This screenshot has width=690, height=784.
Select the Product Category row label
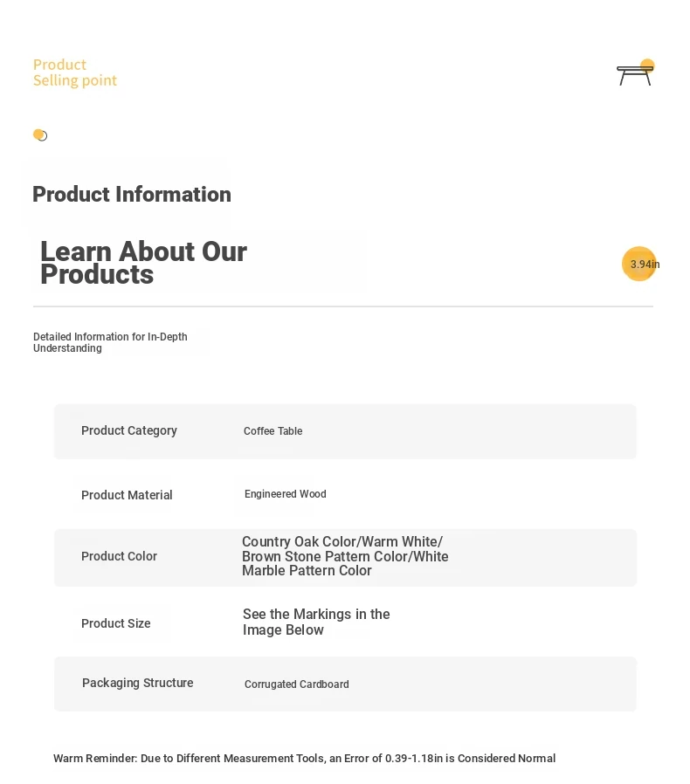(129, 430)
